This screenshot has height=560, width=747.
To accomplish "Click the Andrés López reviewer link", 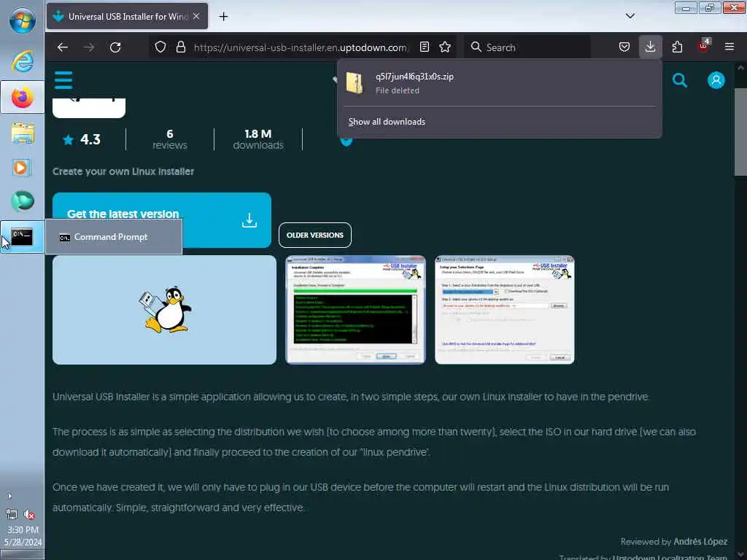I will [x=700, y=542].
